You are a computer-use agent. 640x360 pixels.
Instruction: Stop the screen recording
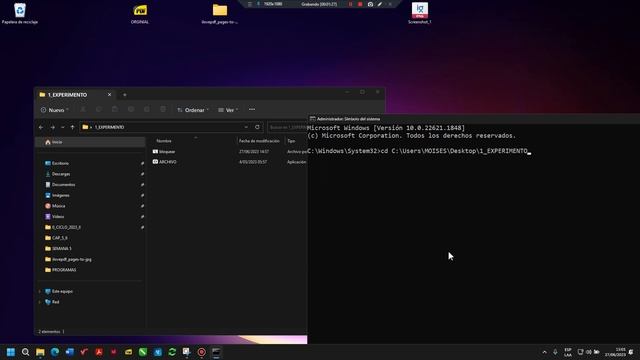360,4
